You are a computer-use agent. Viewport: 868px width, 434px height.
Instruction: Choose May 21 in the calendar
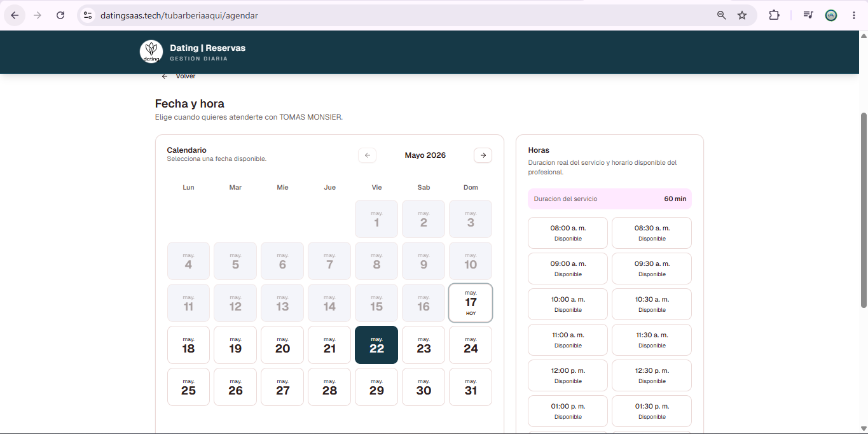[x=329, y=345]
